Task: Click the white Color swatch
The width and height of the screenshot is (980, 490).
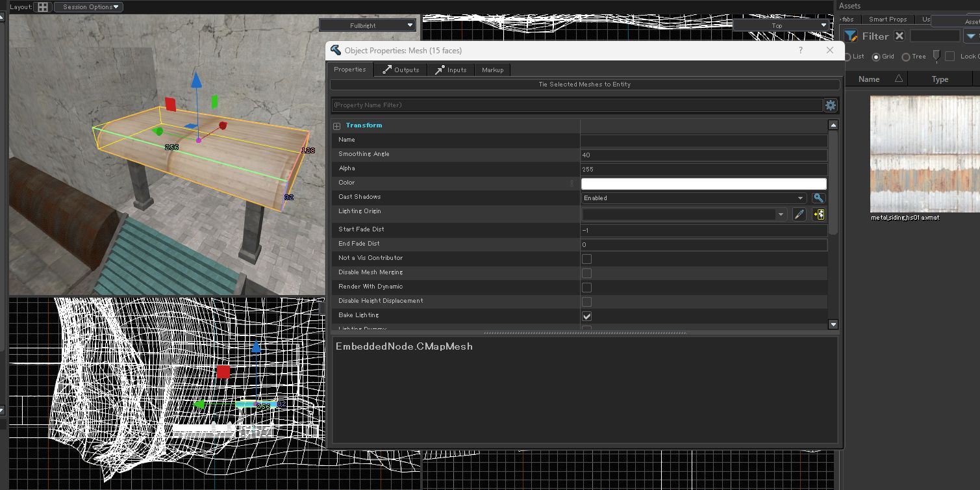Action: click(x=703, y=184)
